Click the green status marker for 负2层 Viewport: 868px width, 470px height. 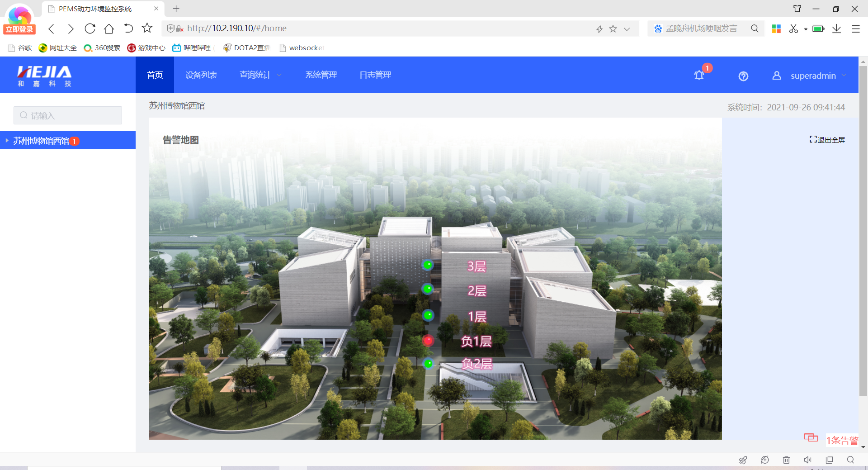[428, 363]
